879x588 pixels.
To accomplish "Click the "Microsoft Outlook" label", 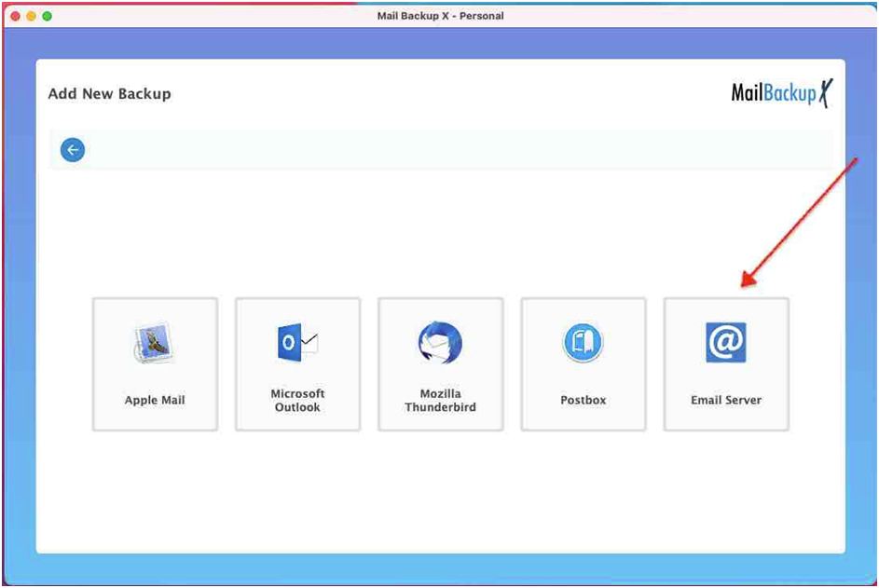I will pyautogui.click(x=297, y=400).
